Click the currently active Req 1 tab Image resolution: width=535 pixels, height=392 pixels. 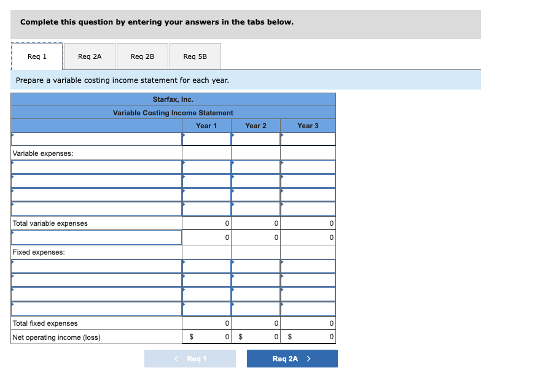tap(37, 56)
